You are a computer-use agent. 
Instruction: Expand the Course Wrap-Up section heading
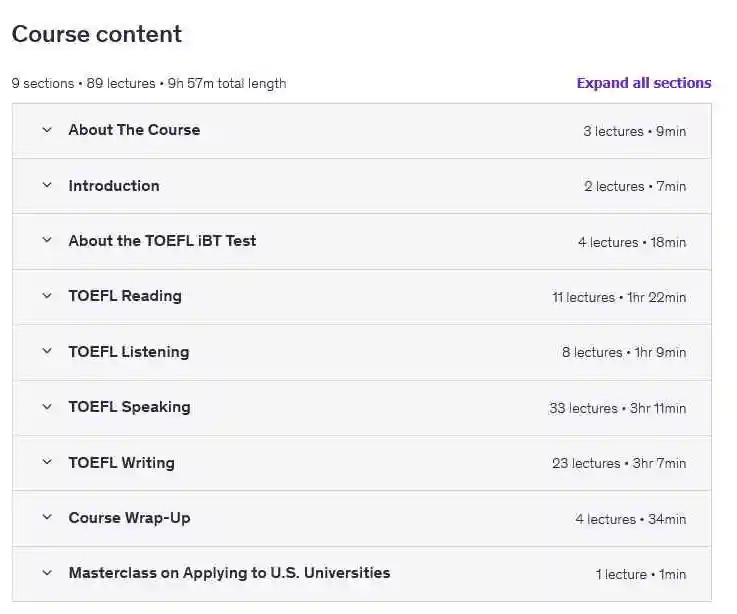tap(129, 518)
